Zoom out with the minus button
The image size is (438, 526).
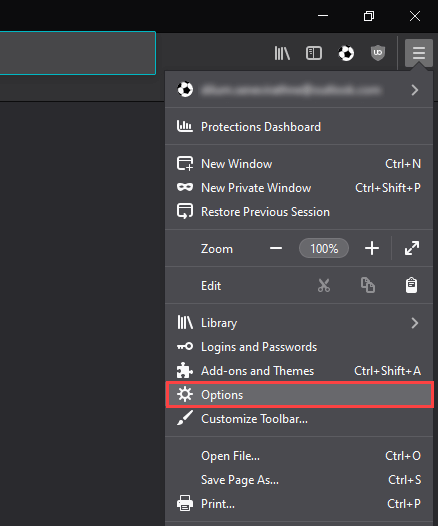click(x=276, y=248)
